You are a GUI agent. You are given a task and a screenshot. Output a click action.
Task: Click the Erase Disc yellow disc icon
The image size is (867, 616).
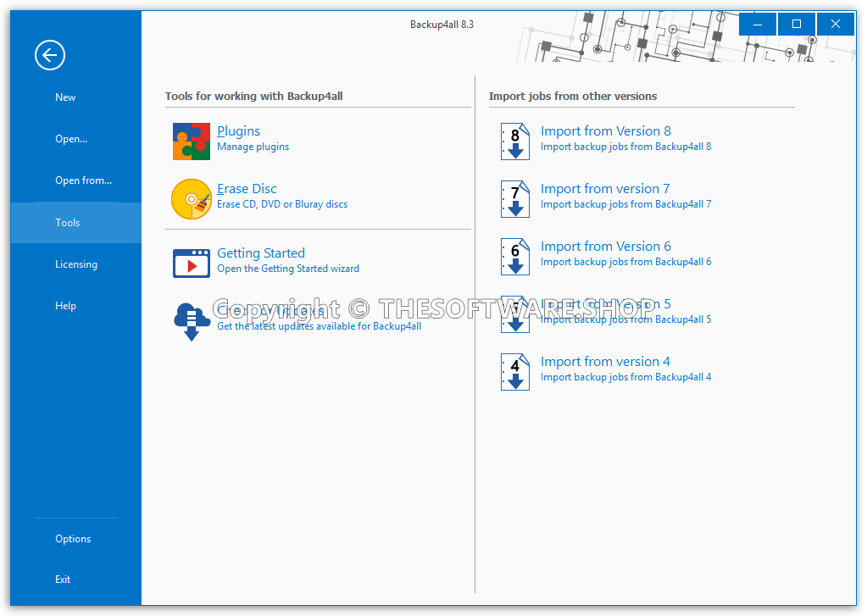click(x=192, y=199)
